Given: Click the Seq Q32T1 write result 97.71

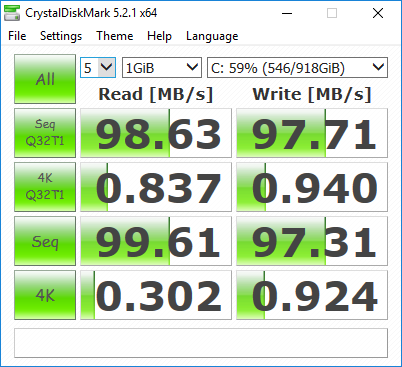Looking at the screenshot, I should (312, 133).
